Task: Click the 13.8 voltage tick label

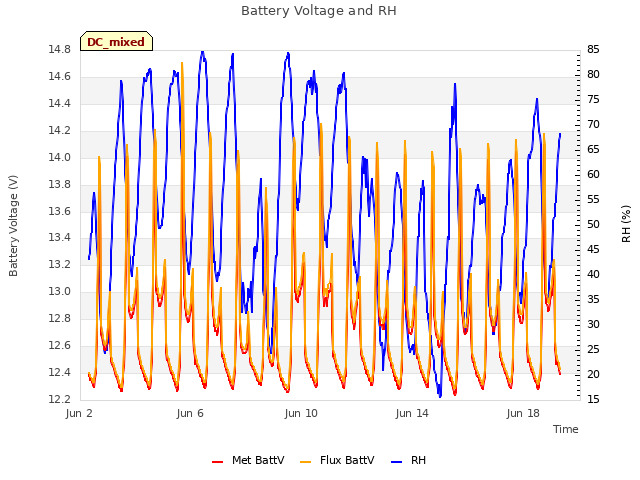Action: pos(59,184)
